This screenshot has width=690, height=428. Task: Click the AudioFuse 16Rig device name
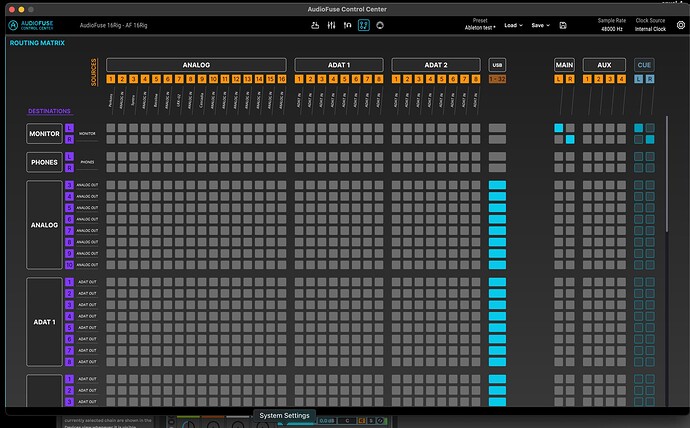pyautogui.click(x=114, y=26)
